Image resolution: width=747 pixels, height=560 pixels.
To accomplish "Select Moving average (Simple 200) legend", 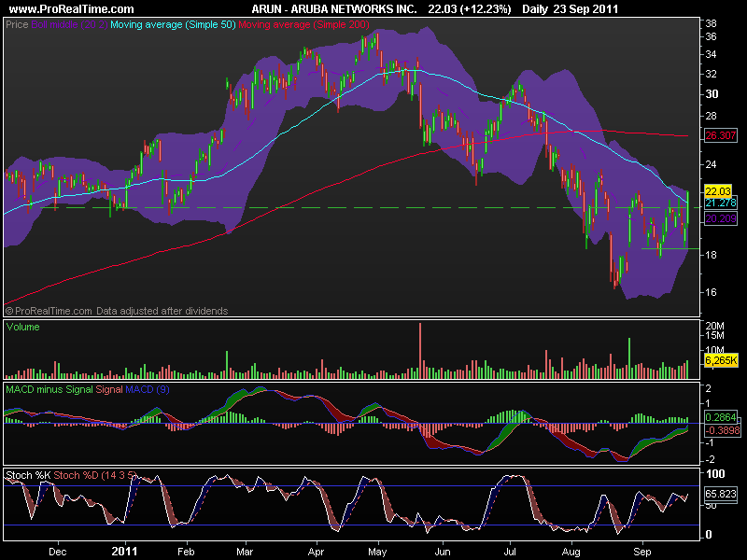I will 303,24.
